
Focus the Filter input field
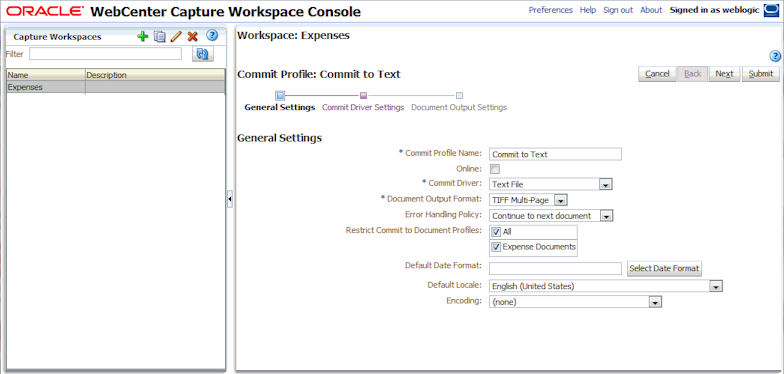(x=106, y=54)
